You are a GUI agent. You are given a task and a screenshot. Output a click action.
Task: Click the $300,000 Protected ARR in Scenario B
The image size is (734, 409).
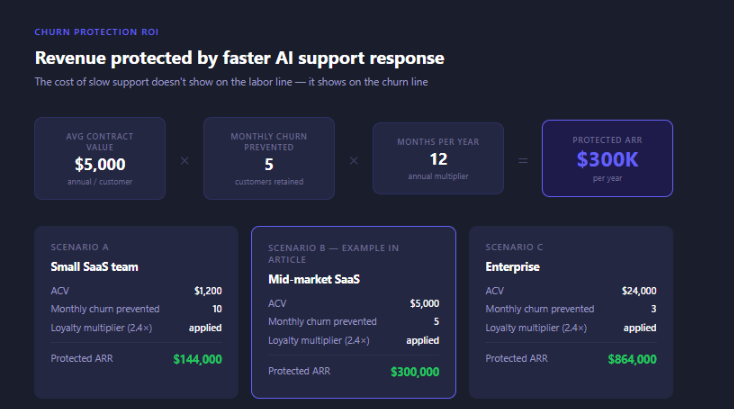pyautogui.click(x=414, y=372)
